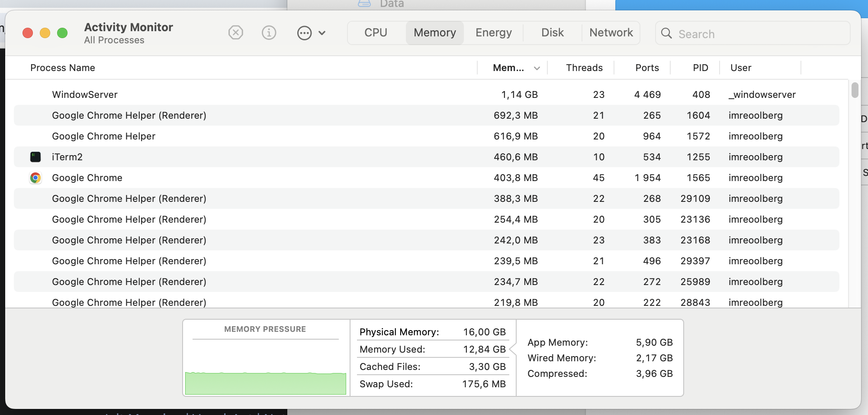Click the Google Chrome application icon
Image resolution: width=868 pixels, height=415 pixels.
[35, 178]
